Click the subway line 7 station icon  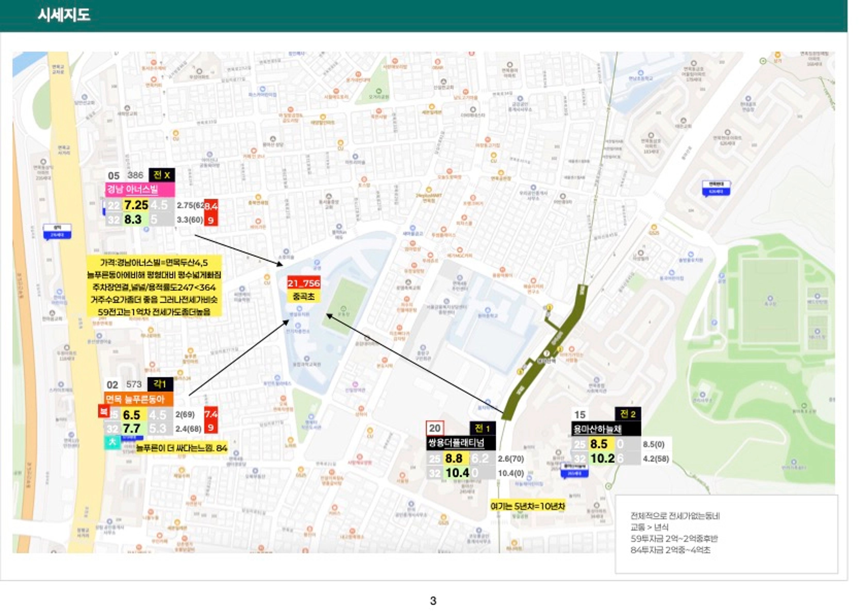coord(547,353)
